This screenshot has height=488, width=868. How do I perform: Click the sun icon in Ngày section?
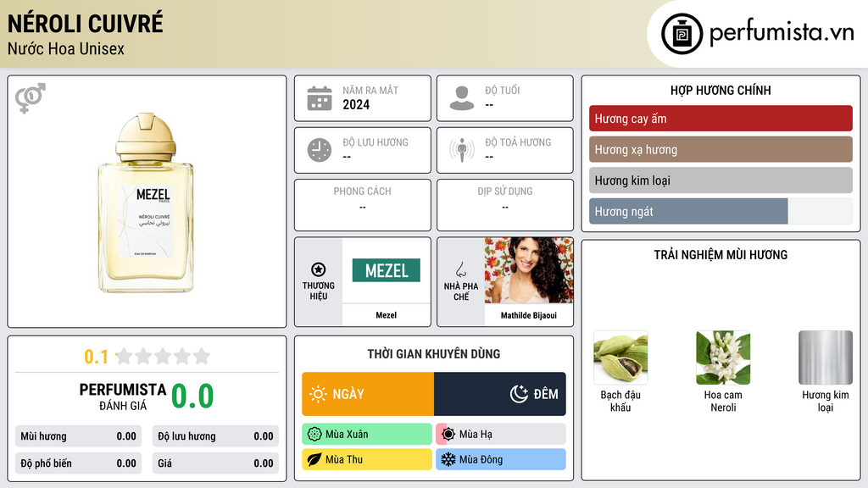[x=318, y=394]
